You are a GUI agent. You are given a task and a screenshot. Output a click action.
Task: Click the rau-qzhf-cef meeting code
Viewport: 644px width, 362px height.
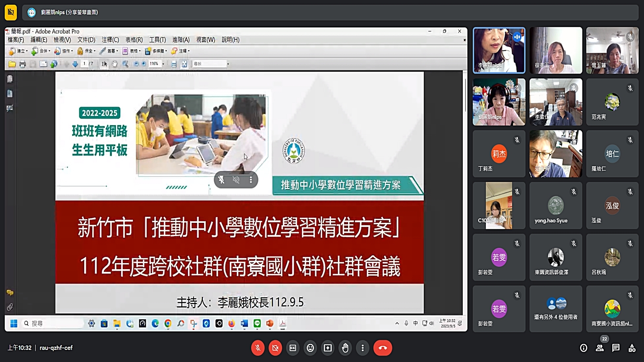click(56, 348)
